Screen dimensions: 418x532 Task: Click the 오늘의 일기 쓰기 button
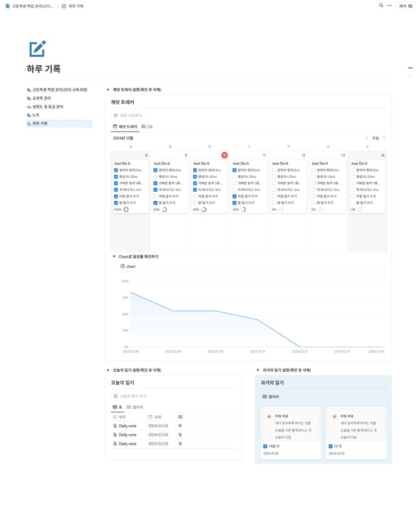point(130,396)
